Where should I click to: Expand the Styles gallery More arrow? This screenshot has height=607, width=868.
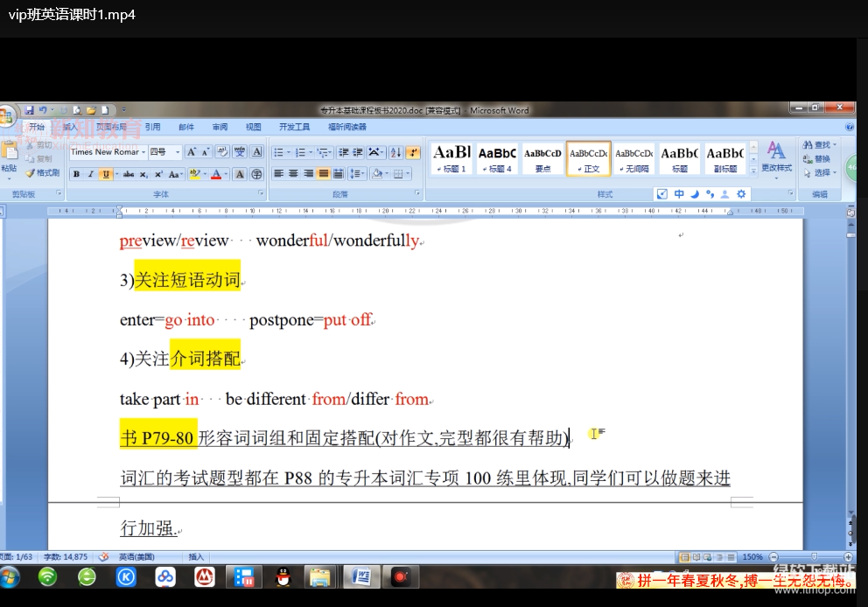point(753,171)
